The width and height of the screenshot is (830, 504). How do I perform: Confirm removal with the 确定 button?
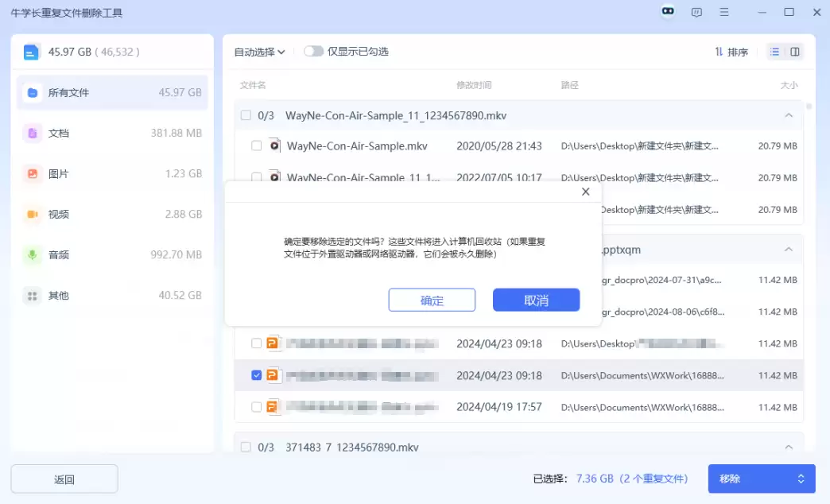click(432, 300)
